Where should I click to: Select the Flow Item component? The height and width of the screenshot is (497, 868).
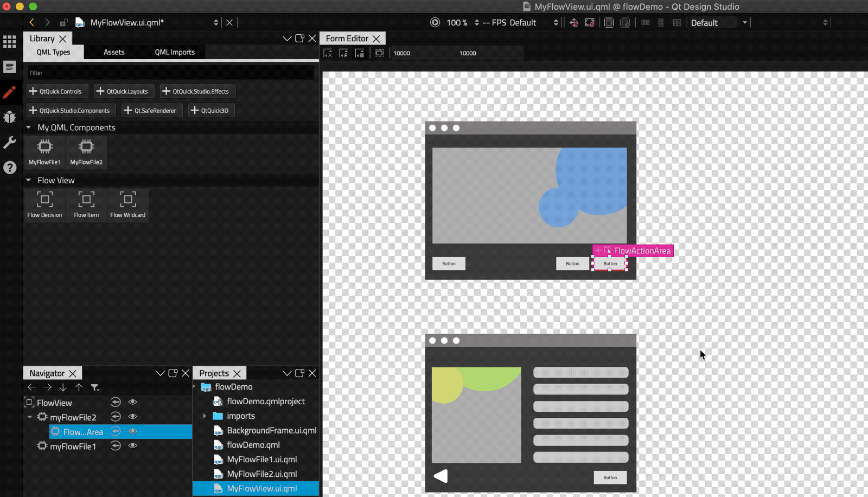pos(86,205)
